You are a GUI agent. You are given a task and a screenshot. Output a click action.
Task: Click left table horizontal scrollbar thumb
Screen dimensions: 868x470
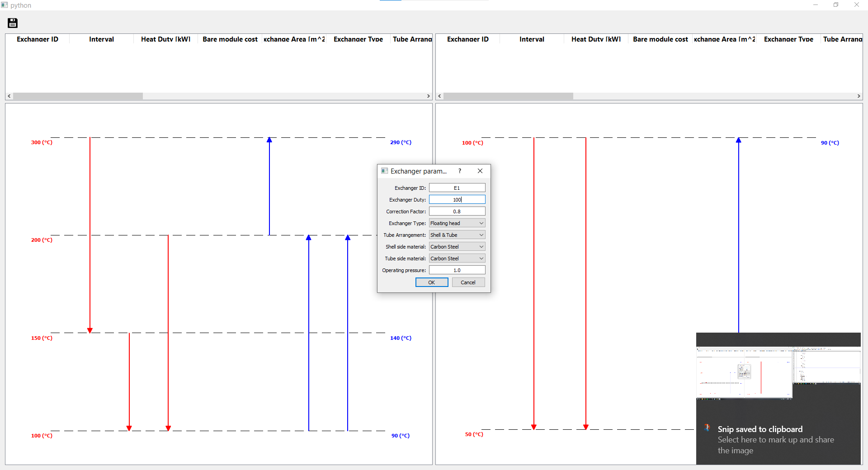tap(78, 96)
